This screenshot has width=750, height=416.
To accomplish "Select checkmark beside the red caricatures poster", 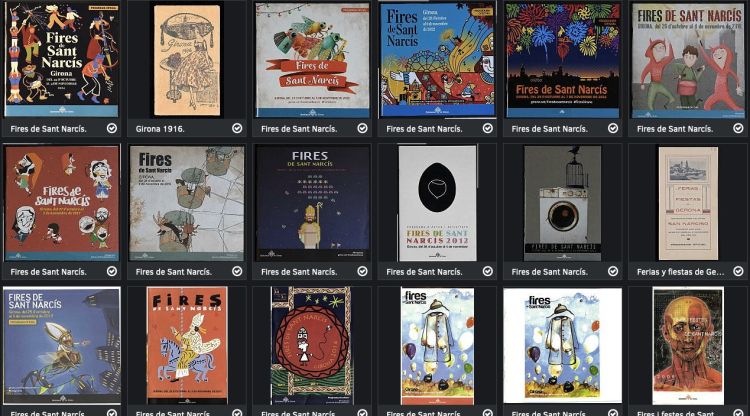I will coord(112,272).
